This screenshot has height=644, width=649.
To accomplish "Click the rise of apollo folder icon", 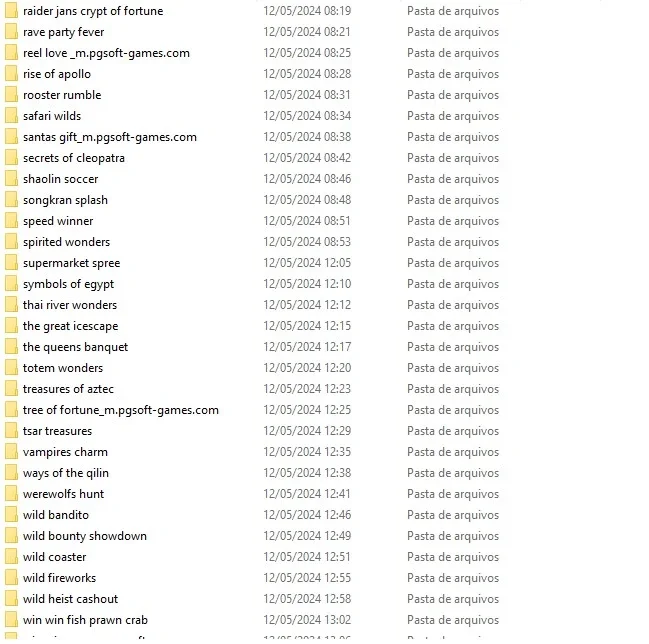I will coord(11,74).
